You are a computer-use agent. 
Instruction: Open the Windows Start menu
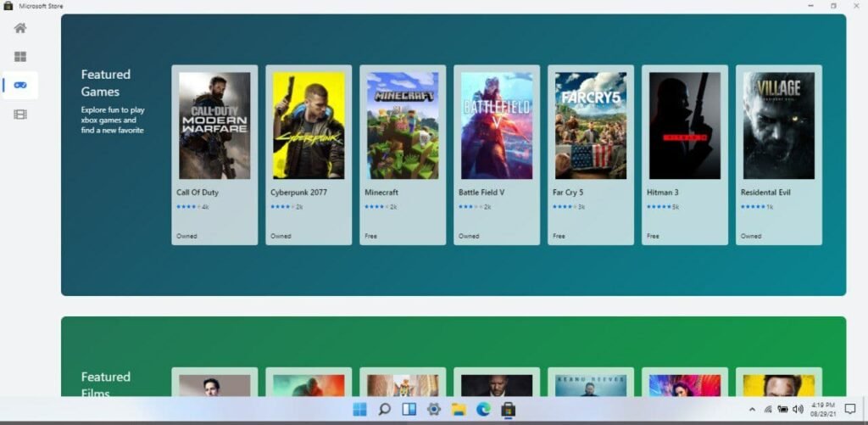point(359,410)
